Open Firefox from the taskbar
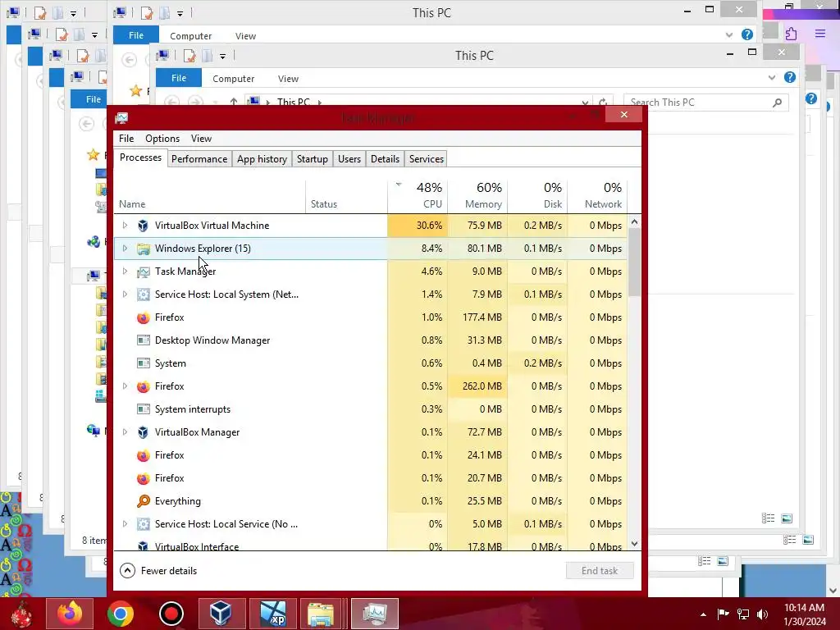Screen dimensions: 840x630 click(70, 614)
